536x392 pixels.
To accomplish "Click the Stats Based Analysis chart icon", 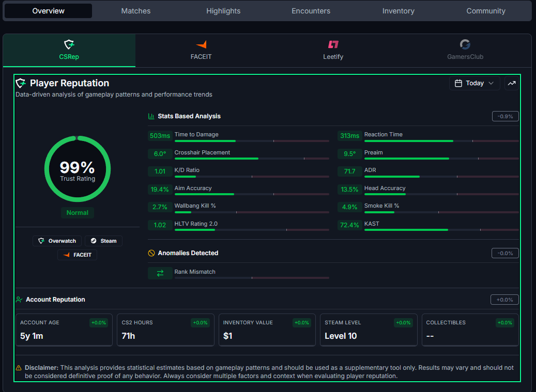I will coord(151,116).
